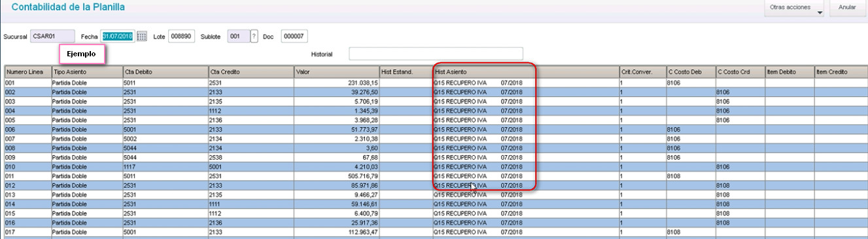This screenshot has width=868, height=239.
Task: Click value cell 51.773,97
Action: pos(336,130)
